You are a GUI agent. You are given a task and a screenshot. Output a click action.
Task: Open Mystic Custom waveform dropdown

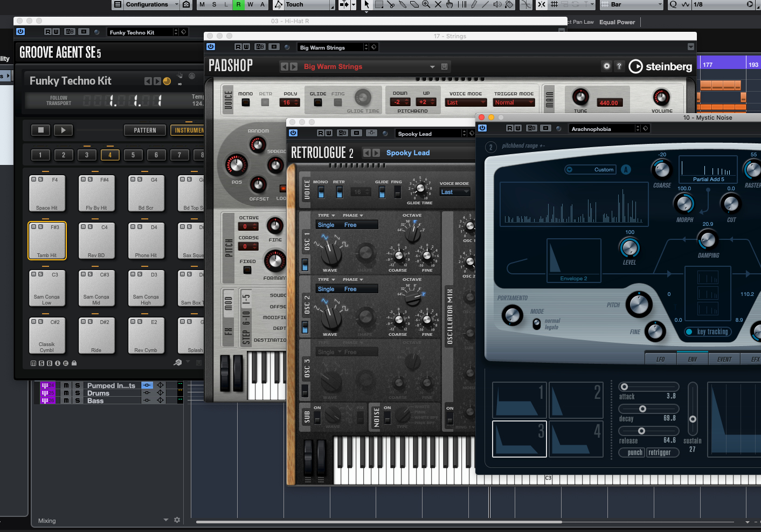tap(590, 169)
